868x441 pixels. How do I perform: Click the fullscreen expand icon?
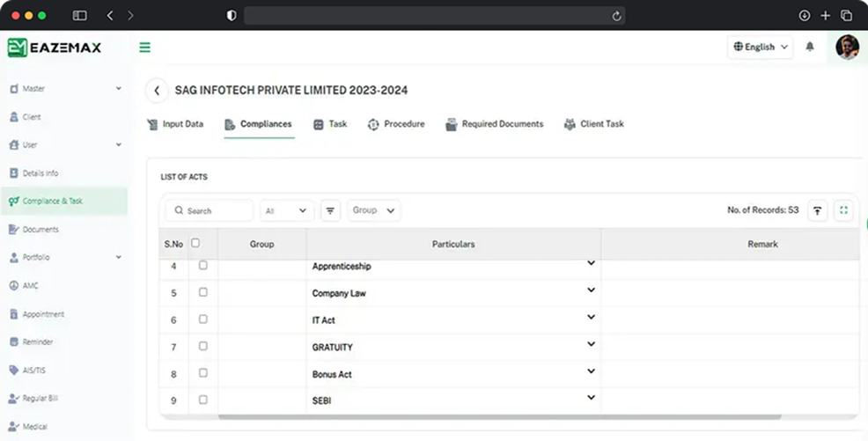[843, 210]
